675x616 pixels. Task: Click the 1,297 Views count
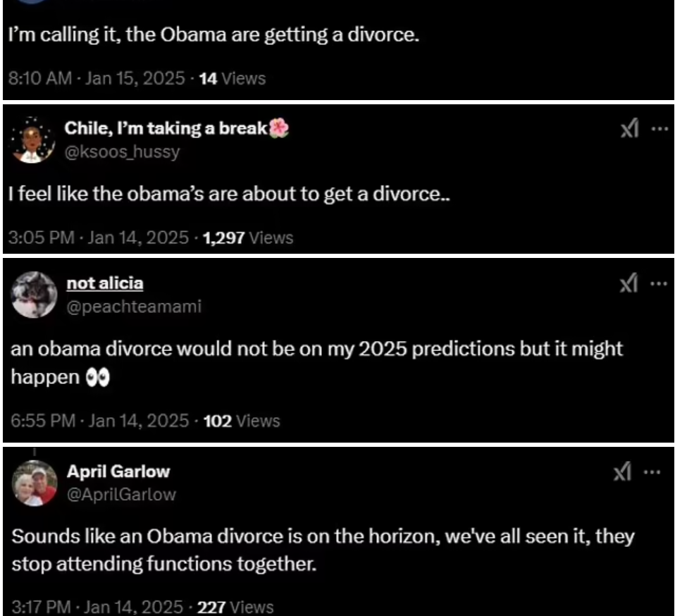click(x=247, y=238)
